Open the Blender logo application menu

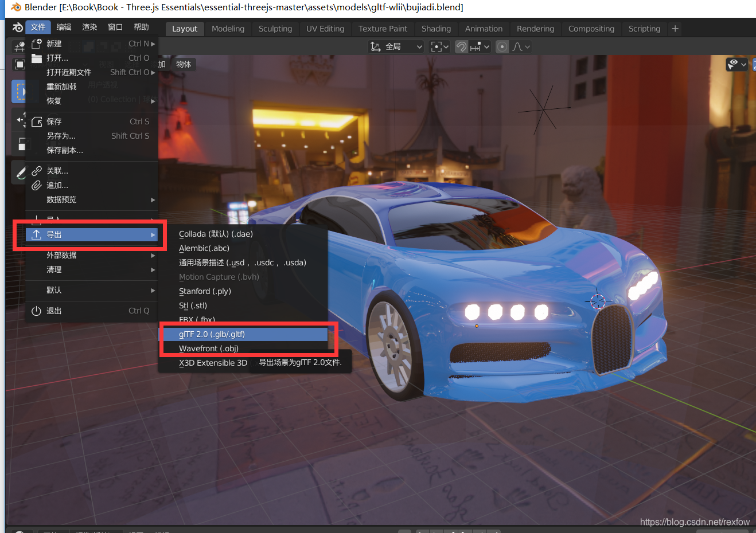pos(18,28)
